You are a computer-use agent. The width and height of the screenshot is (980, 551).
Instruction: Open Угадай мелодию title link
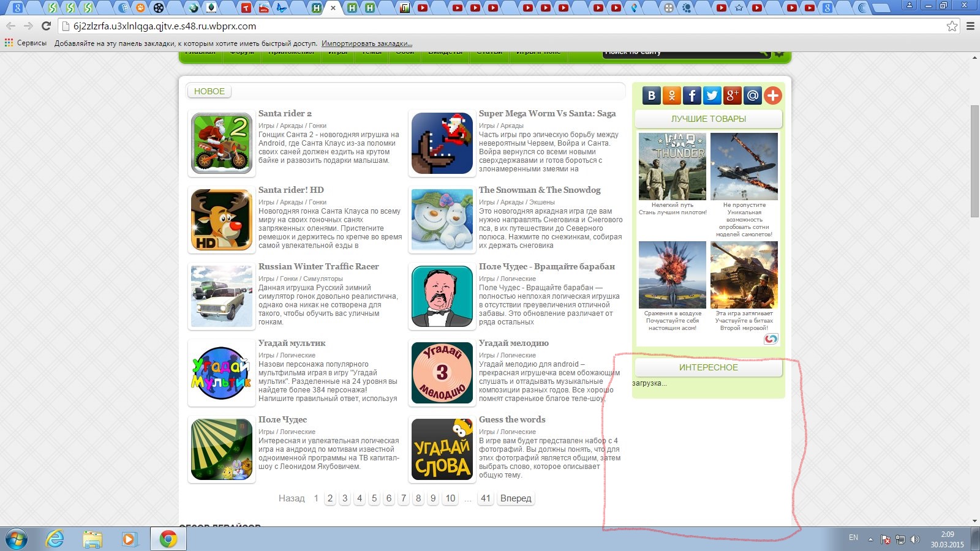(514, 343)
